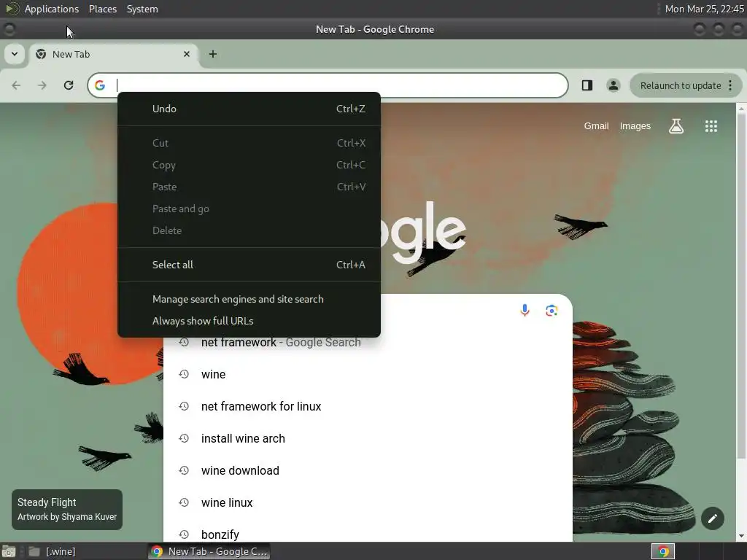This screenshot has width=747, height=560.
Task: Open the Search Labs flask icon
Action: [x=676, y=126]
